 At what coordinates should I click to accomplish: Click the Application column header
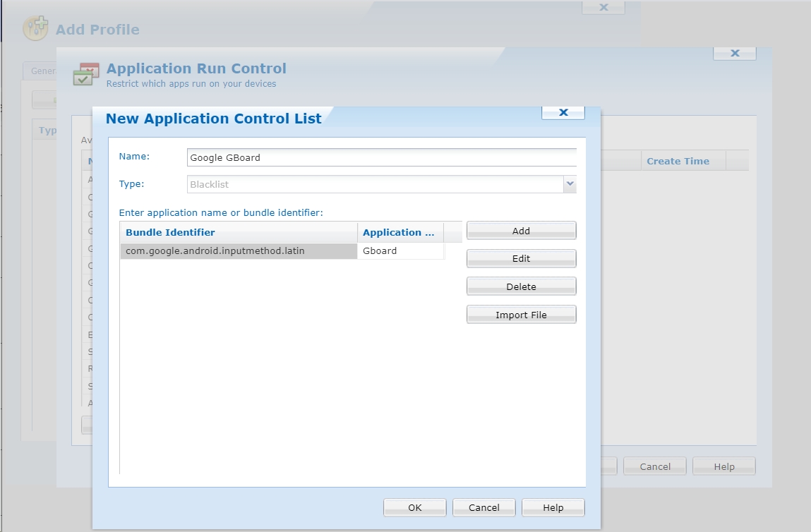point(400,232)
